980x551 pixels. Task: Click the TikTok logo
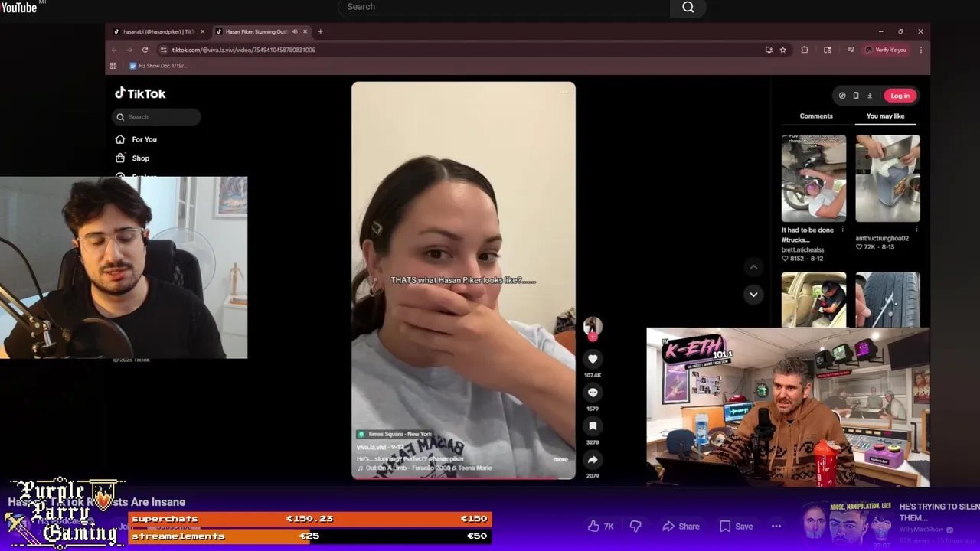140,93
